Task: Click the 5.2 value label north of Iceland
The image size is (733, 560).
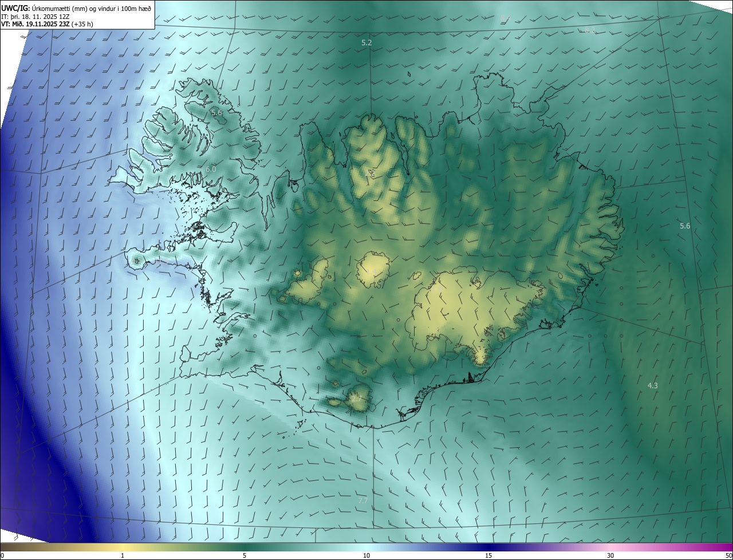Action: pyautogui.click(x=367, y=43)
